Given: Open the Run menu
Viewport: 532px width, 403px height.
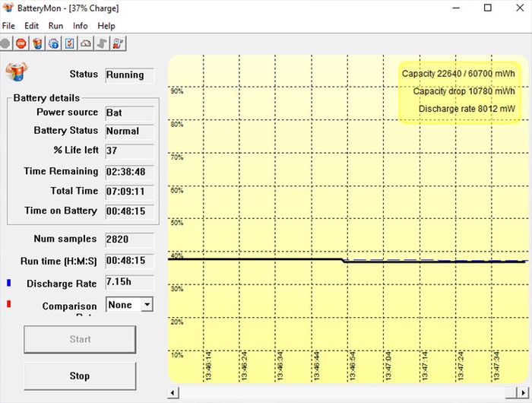Looking at the screenshot, I should point(55,26).
